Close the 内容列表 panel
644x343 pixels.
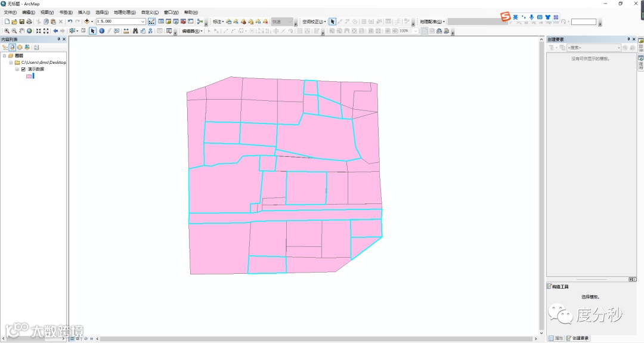click(64, 39)
